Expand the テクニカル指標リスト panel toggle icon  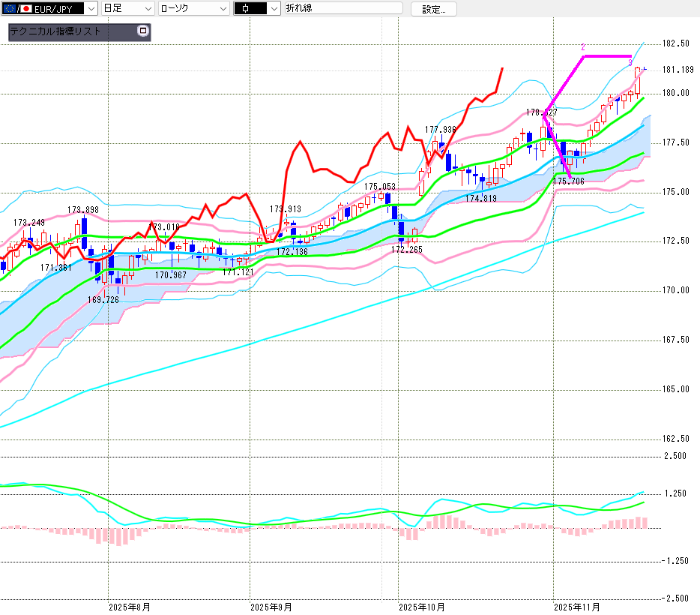tap(144, 31)
